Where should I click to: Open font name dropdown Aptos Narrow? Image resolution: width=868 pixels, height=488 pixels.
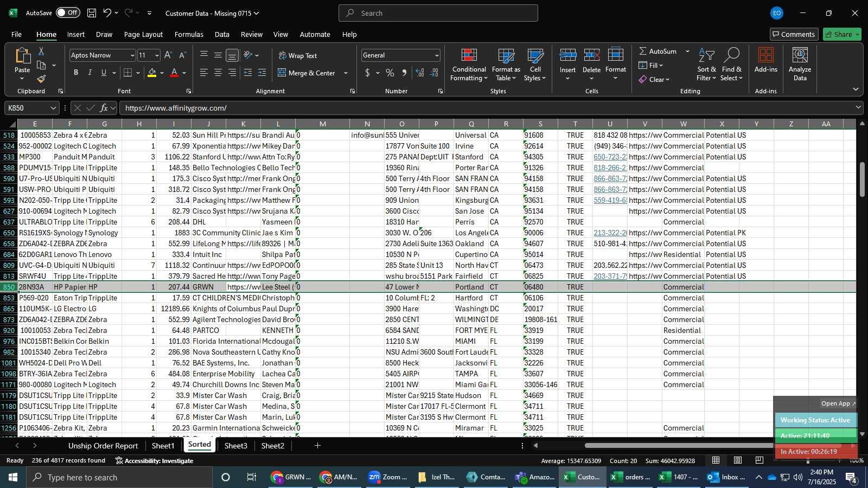(132, 55)
